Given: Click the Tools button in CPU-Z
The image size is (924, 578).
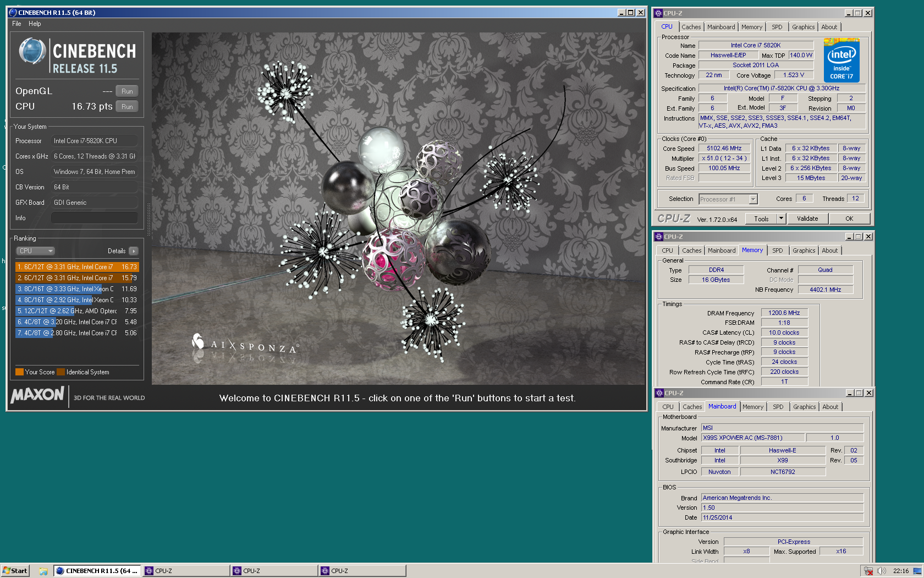Looking at the screenshot, I should coord(761,219).
